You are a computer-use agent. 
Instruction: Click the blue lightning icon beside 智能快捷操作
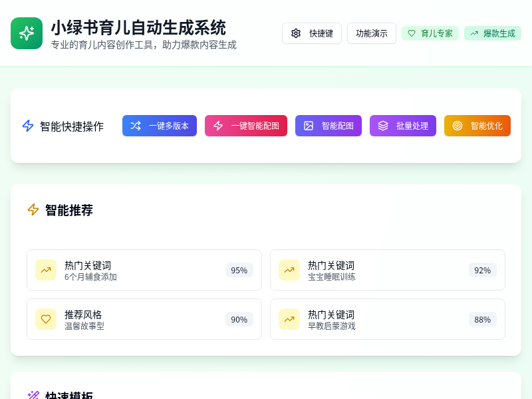[x=28, y=126]
